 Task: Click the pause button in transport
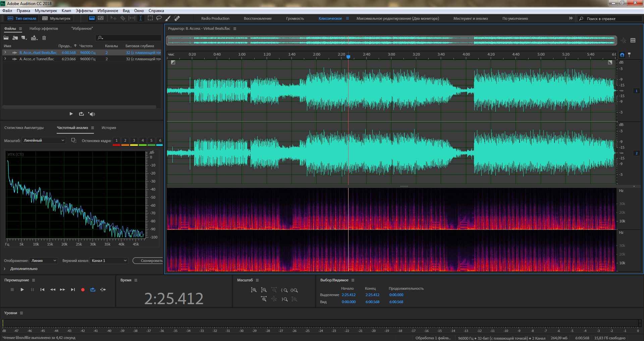pyautogui.click(x=33, y=290)
